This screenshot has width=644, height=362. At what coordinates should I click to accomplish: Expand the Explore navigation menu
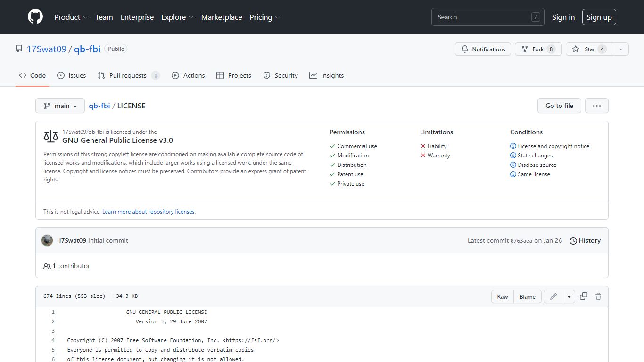(x=177, y=17)
